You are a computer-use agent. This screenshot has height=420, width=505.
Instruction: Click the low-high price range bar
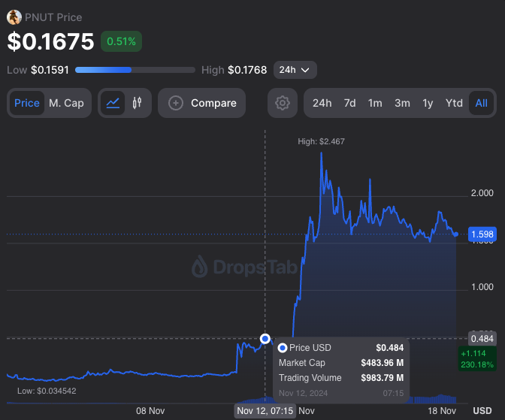pyautogui.click(x=135, y=70)
